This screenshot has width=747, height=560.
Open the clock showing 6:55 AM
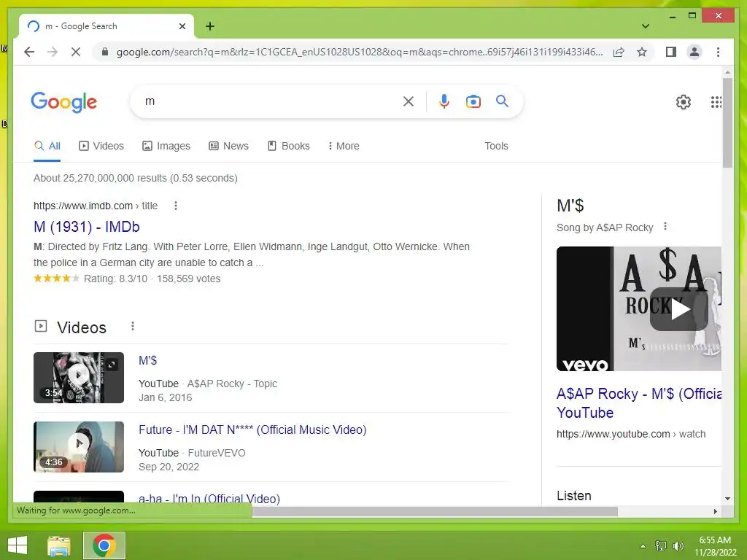[715, 545]
